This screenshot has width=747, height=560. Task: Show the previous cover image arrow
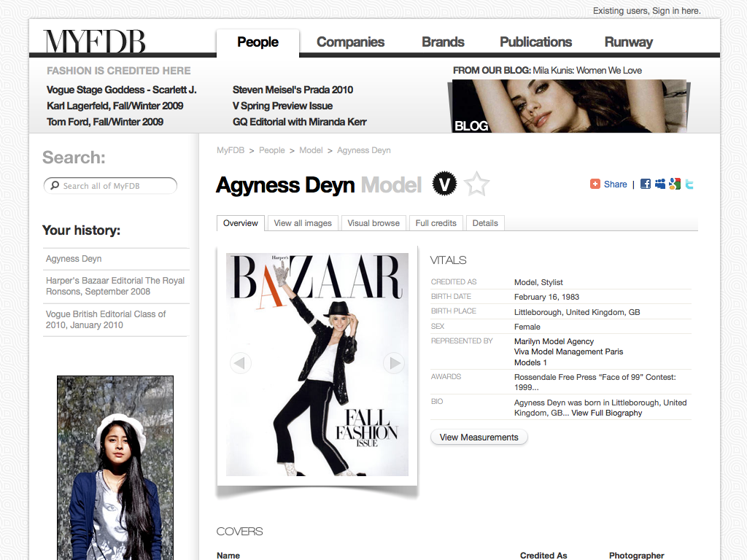[241, 362]
